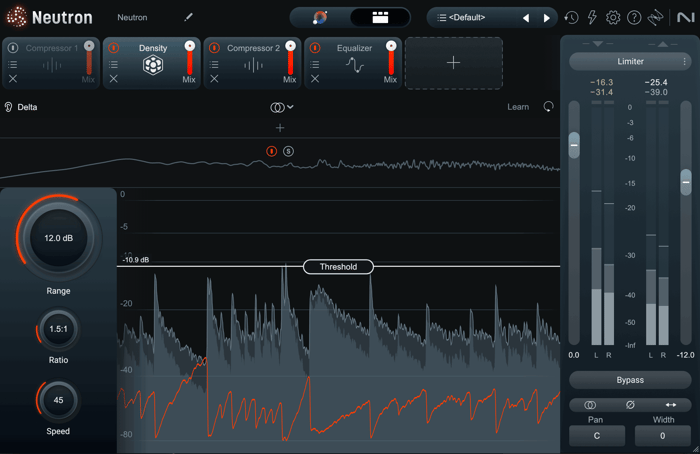Select the Density module tab
The width and height of the screenshot is (700, 454).
[x=153, y=62]
